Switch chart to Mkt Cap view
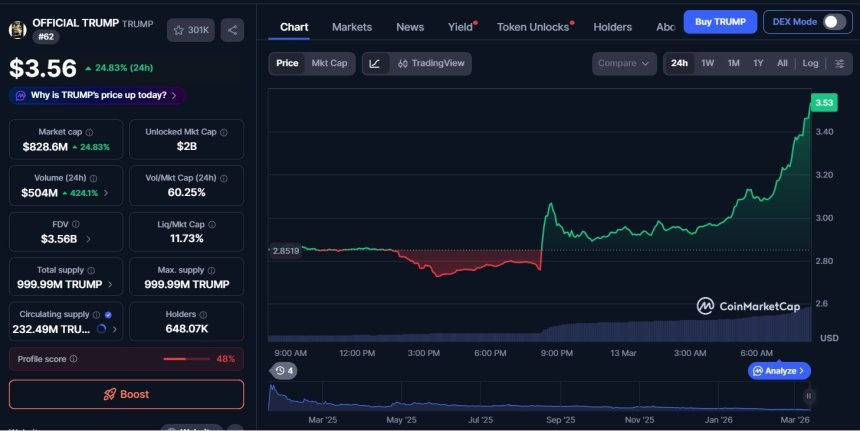This screenshot has height=431, width=860. click(x=329, y=63)
